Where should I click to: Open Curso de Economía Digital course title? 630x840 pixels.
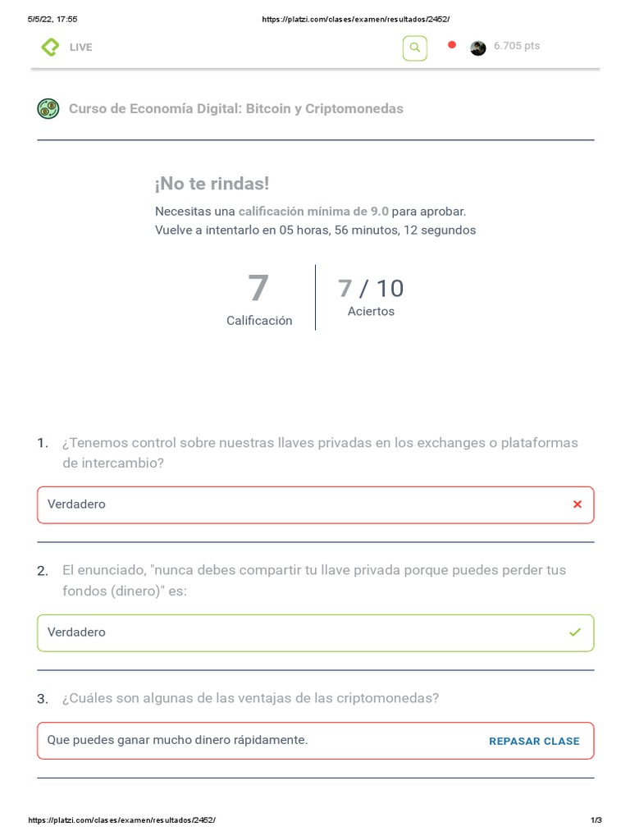click(x=236, y=109)
